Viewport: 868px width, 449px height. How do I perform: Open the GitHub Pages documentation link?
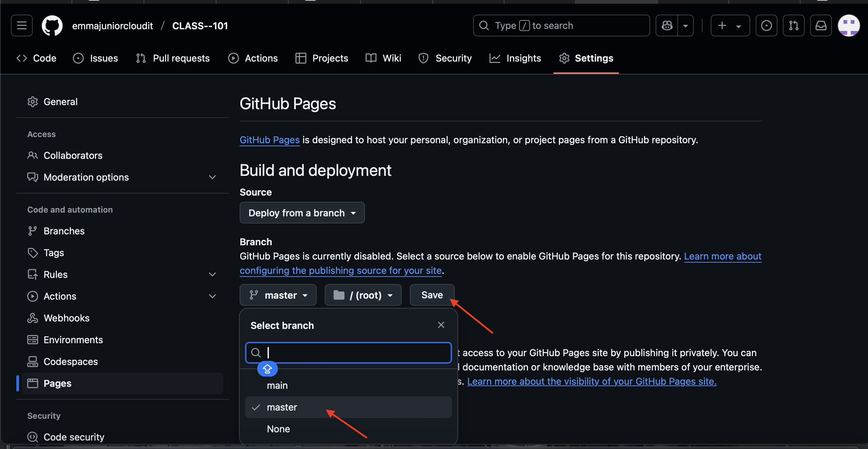tap(270, 140)
